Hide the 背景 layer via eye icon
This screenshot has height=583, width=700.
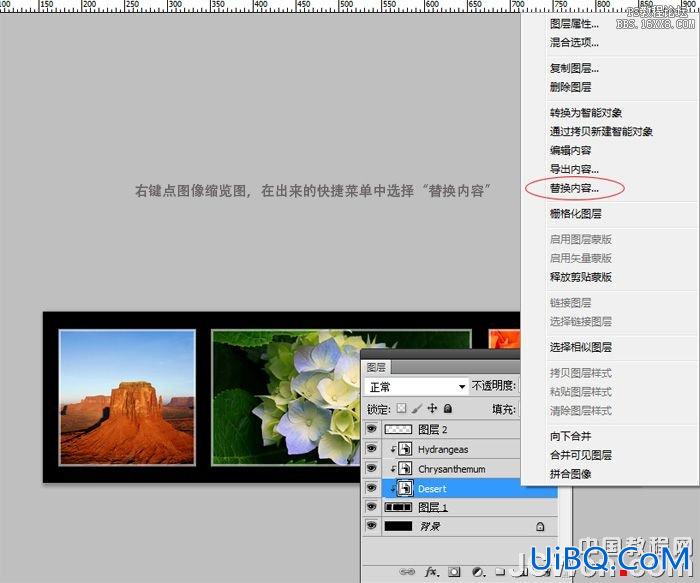coord(371,525)
